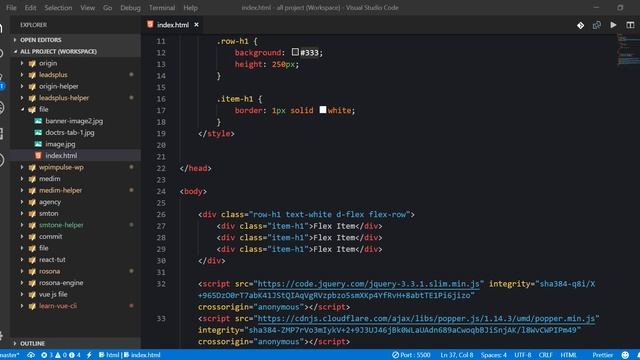Open the Selection menu
The height and width of the screenshot is (360, 640).
click(58, 8)
